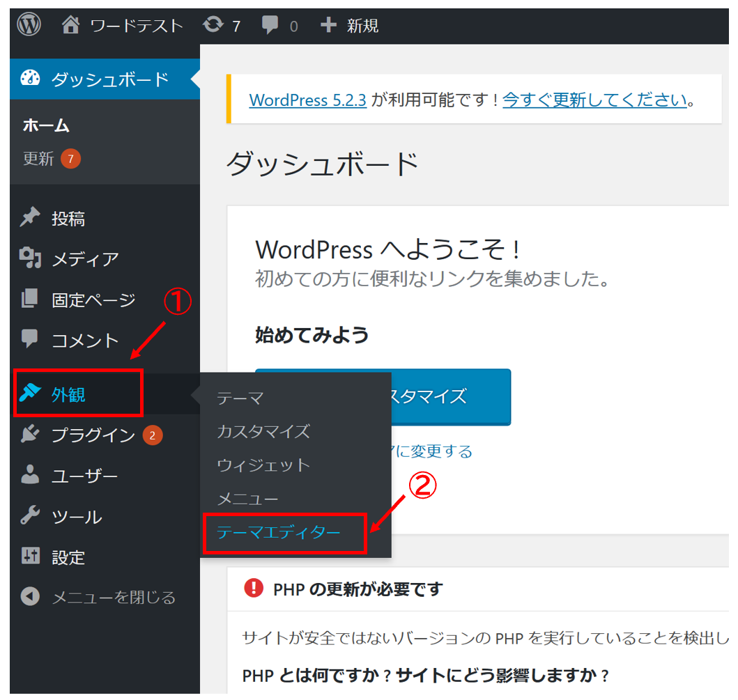This screenshot has height=700, width=738.
Task: Open the comments bubble icon in toolbar
Action: tap(270, 26)
